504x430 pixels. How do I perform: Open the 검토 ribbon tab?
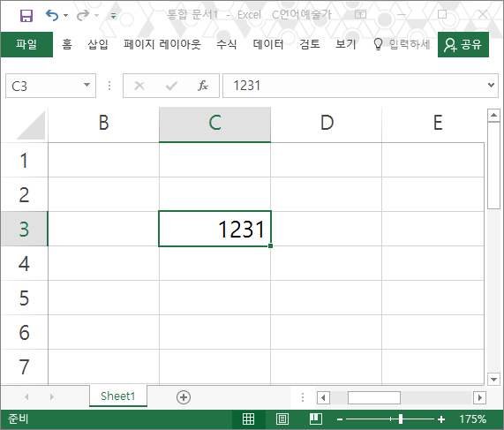pyautogui.click(x=310, y=44)
